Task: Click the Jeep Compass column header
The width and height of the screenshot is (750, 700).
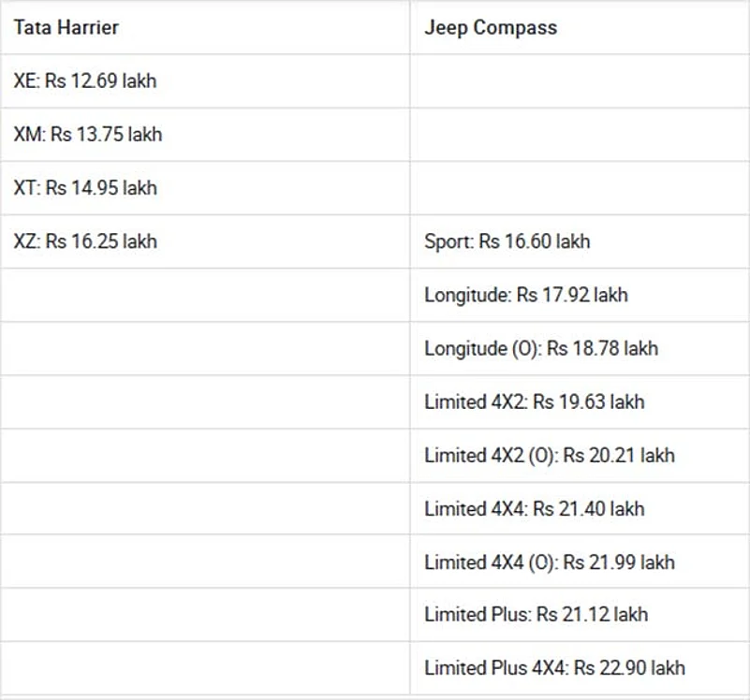Action: 491,27
